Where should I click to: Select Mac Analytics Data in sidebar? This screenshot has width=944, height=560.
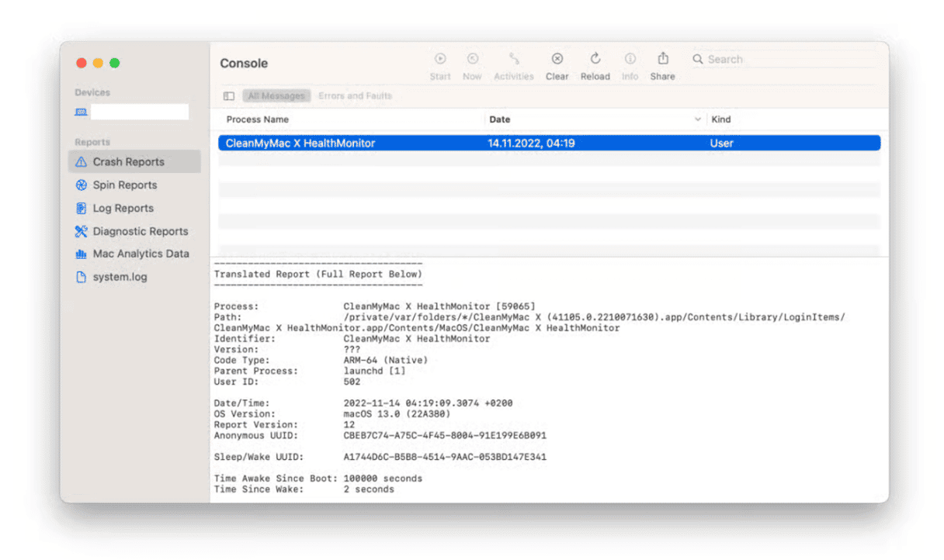pyautogui.click(x=141, y=254)
